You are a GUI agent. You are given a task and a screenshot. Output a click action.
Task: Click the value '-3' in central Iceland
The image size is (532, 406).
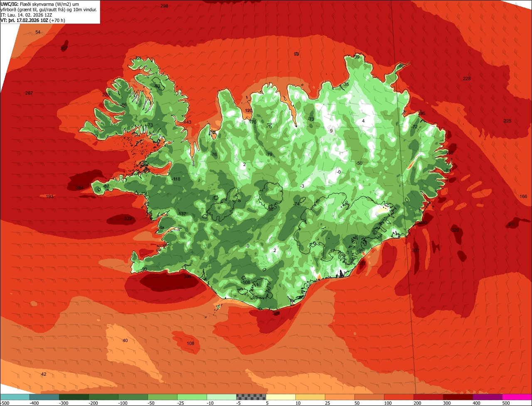(303, 186)
